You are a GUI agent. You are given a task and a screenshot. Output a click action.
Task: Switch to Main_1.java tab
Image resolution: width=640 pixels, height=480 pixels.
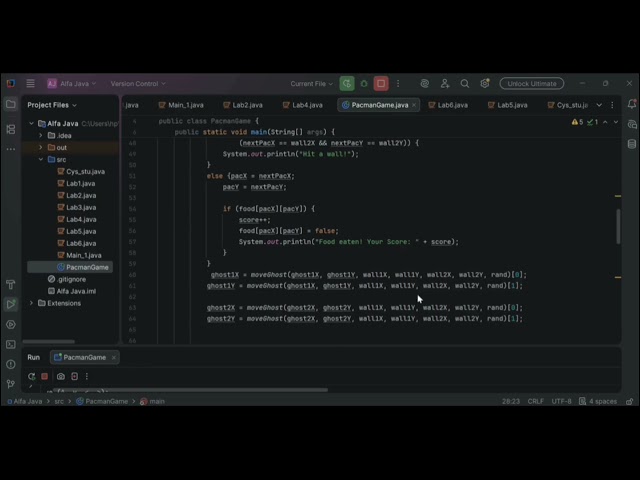click(x=181, y=105)
